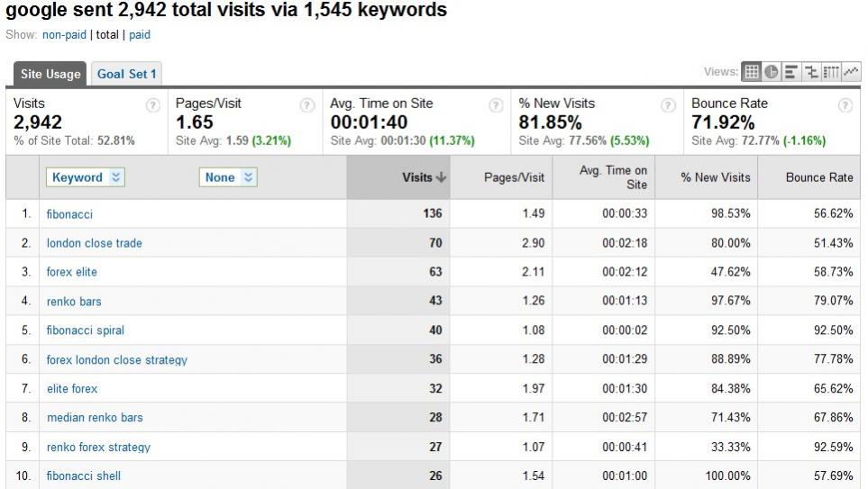Switch to the line graph (motion chart) view

click(850, 71)
